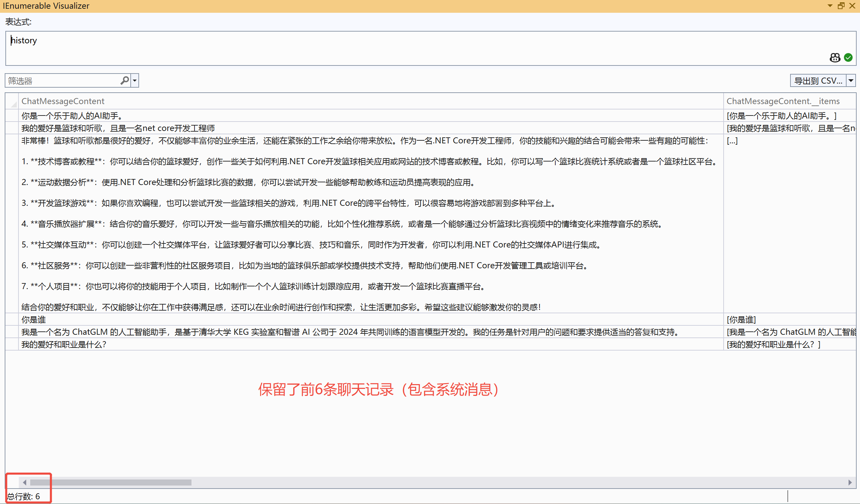Click the Copilot icon in expression box

(x=835, y=58)
